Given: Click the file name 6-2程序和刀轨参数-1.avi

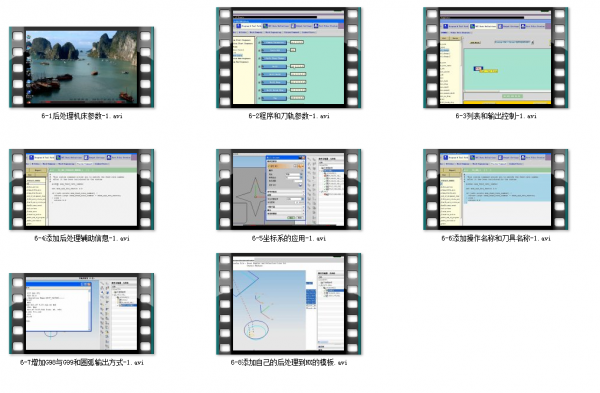Looking at the screenshot, I should (x=289, y=116).
